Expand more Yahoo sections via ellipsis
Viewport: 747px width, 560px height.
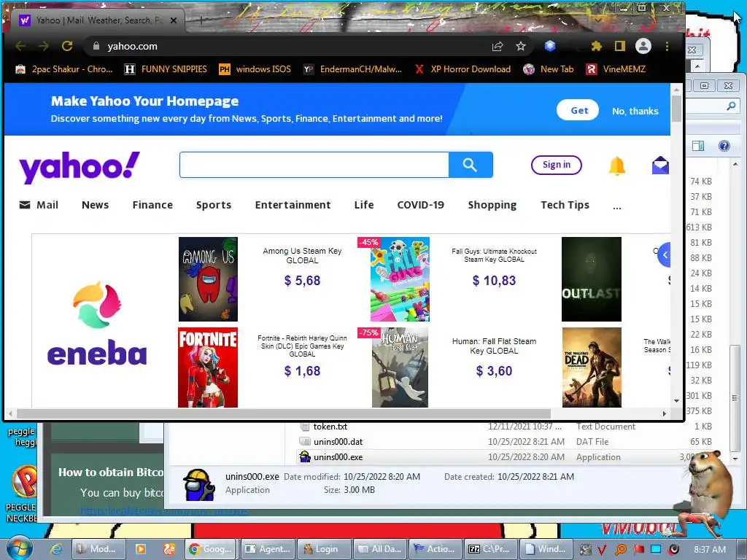pyautogui.click(x=617, y=208)
